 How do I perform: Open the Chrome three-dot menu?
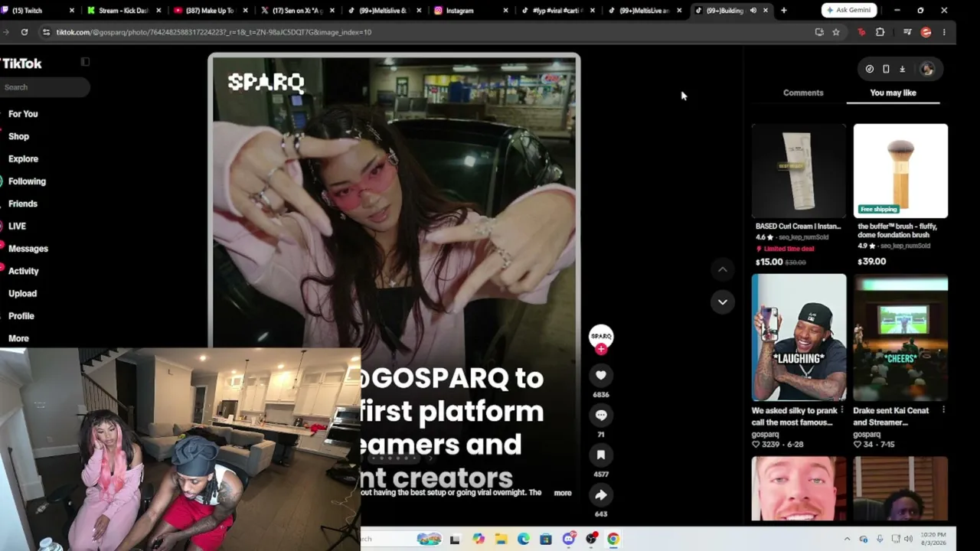tap(944, 32)
